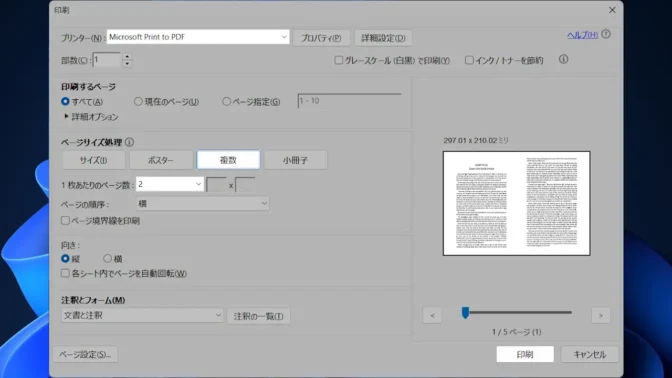Select 横 orientation radio button

pos(108,258)
